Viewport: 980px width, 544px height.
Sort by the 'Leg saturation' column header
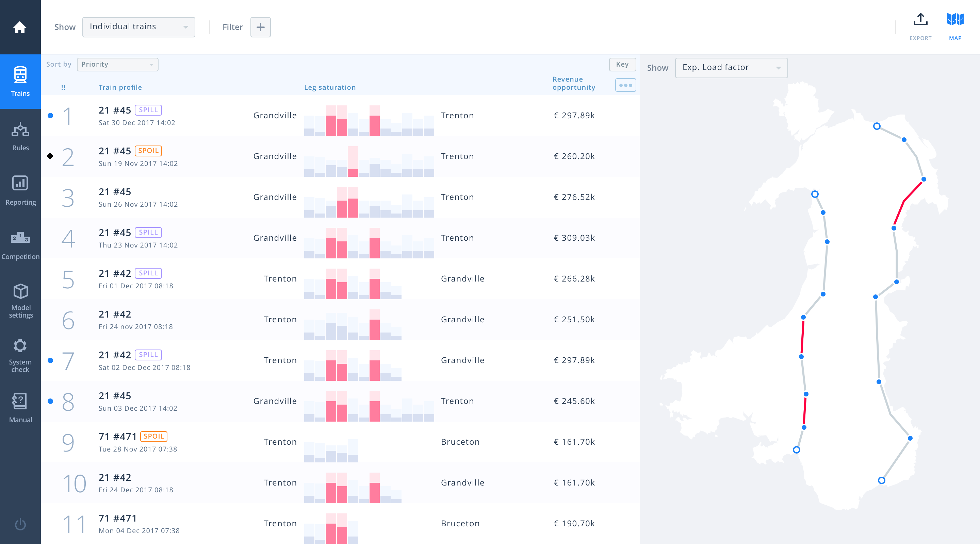pyautogui.click(x=330, y=87)
